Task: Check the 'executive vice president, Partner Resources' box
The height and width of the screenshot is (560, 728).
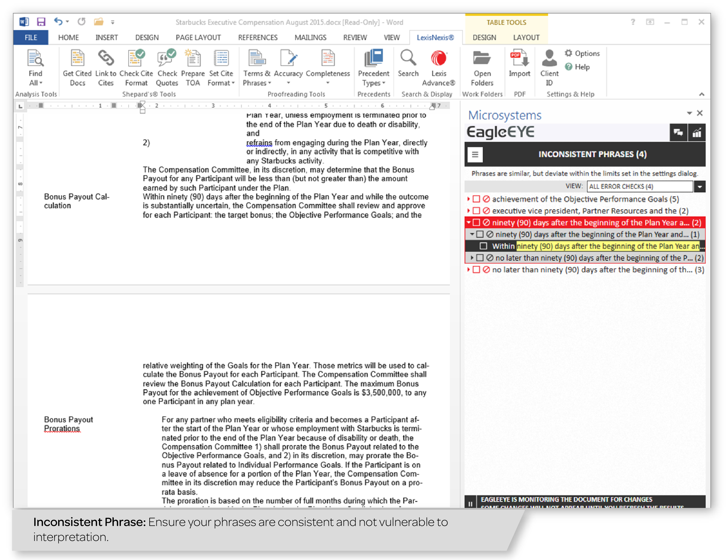Action: (476, 211)
